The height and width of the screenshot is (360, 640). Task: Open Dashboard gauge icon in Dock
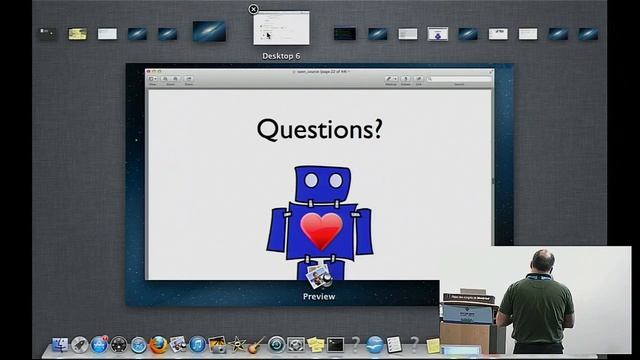[x=119, y=345]
